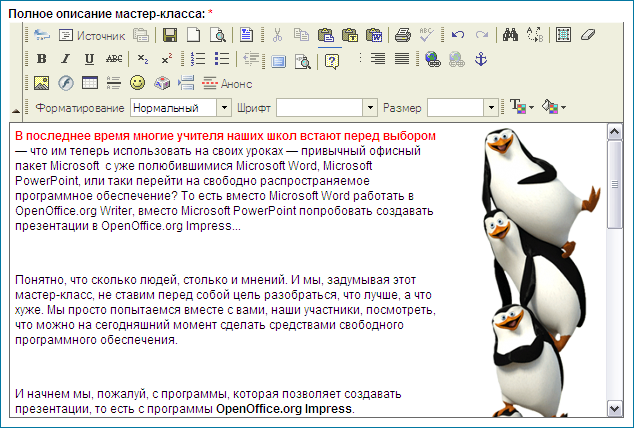Create a new blank page

tap(194, 35)
